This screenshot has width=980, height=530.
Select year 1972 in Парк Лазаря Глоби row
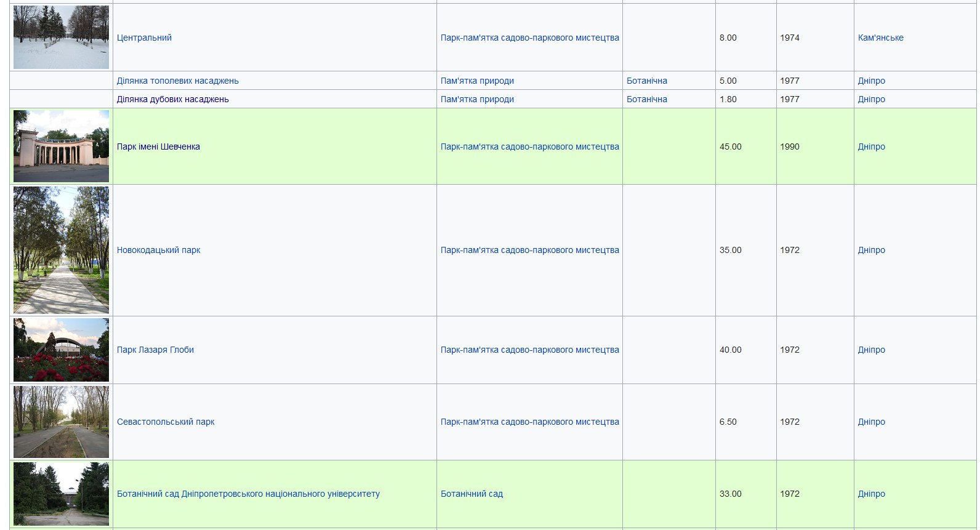(790, 350)
